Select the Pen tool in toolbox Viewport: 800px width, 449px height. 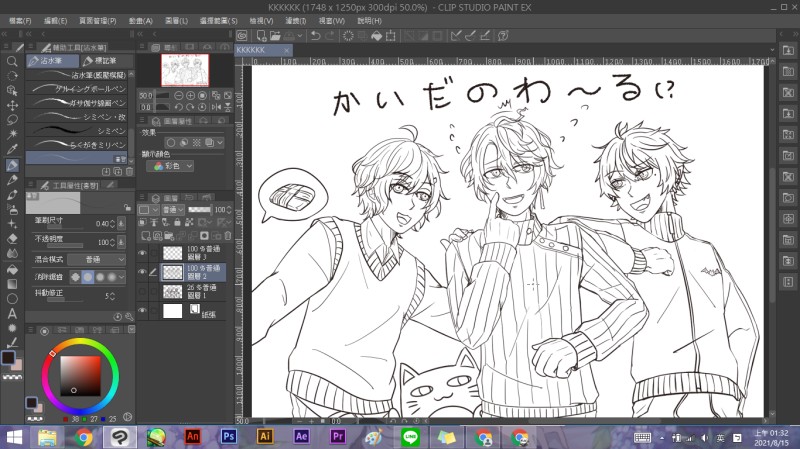point(12,165)
